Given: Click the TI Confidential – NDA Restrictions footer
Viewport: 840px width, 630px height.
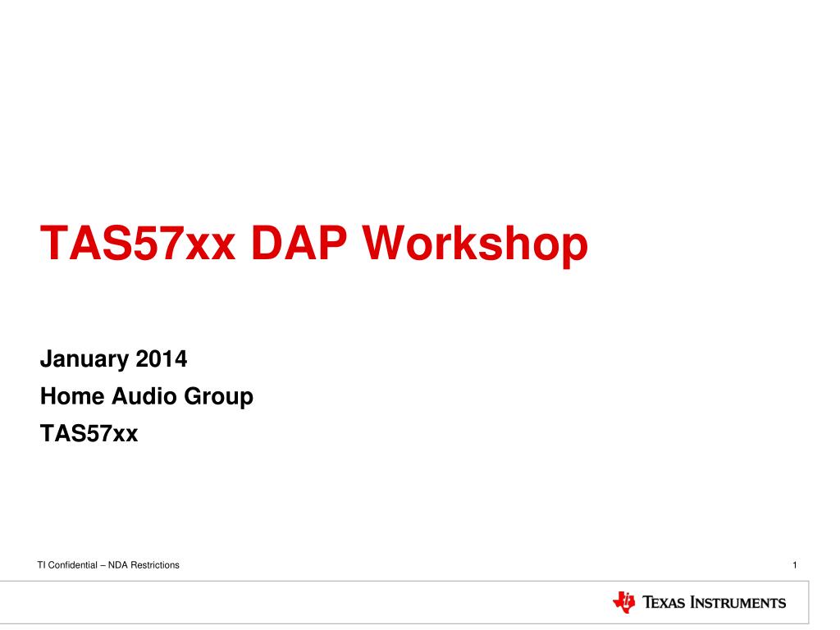Looking at the screenshot, I should tap(108, 564).
